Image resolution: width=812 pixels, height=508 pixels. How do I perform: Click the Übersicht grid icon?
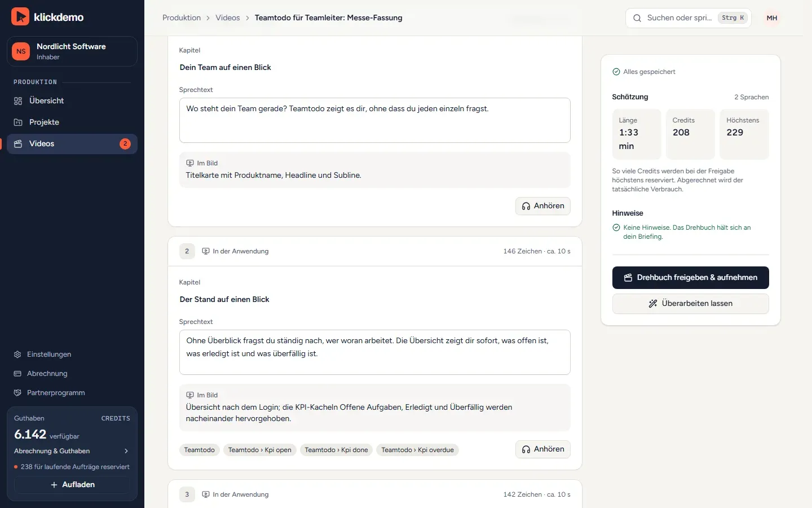click(x=18, y=100)
